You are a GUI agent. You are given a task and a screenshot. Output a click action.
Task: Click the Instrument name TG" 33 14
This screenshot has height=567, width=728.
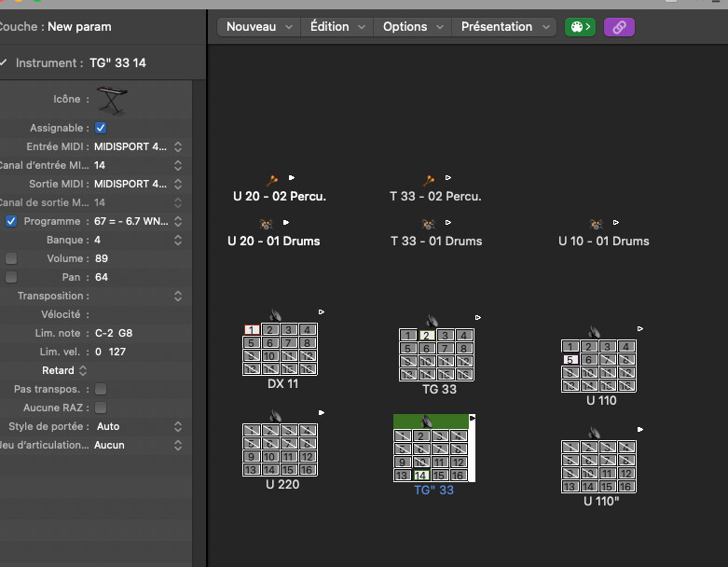click(x=117, y=62)
